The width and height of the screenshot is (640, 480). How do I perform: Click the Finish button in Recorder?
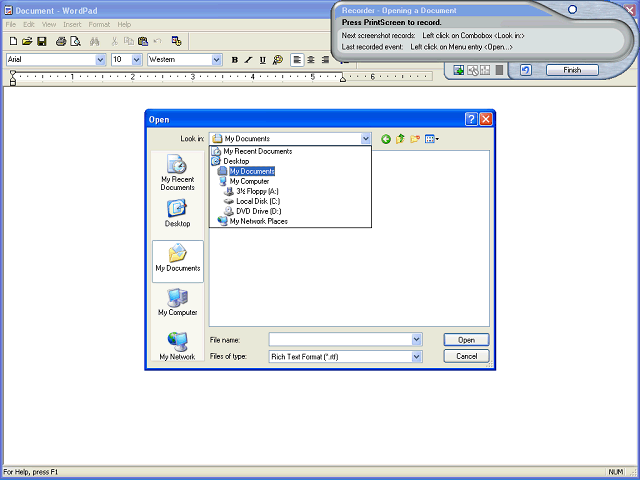tap(572, 70)
